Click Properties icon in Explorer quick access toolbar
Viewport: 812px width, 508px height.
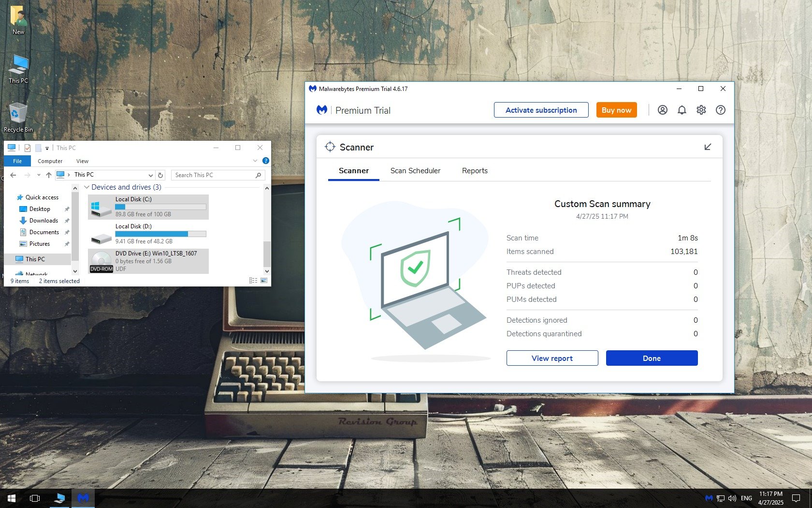pos(28,148)
